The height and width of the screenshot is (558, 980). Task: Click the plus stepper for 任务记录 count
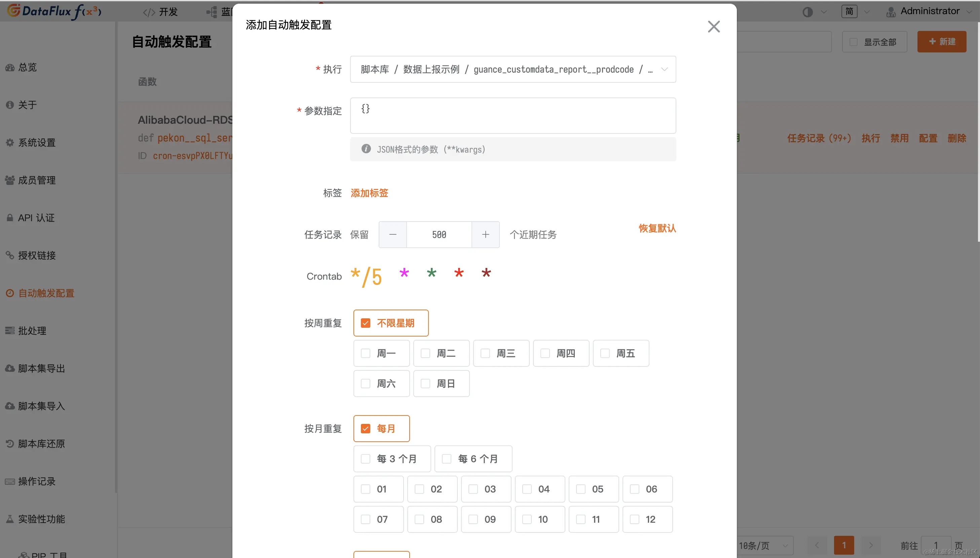(485, 235)
